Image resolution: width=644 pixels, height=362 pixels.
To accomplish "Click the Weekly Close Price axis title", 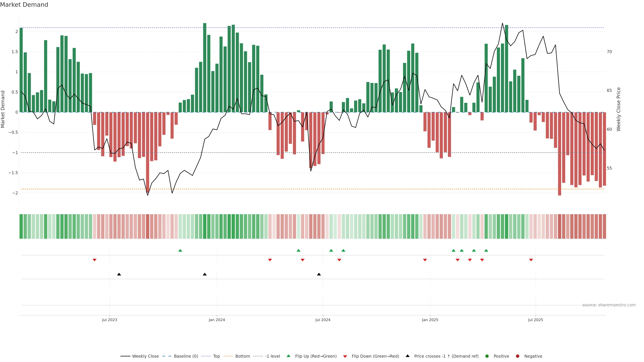I will point(619,109).
